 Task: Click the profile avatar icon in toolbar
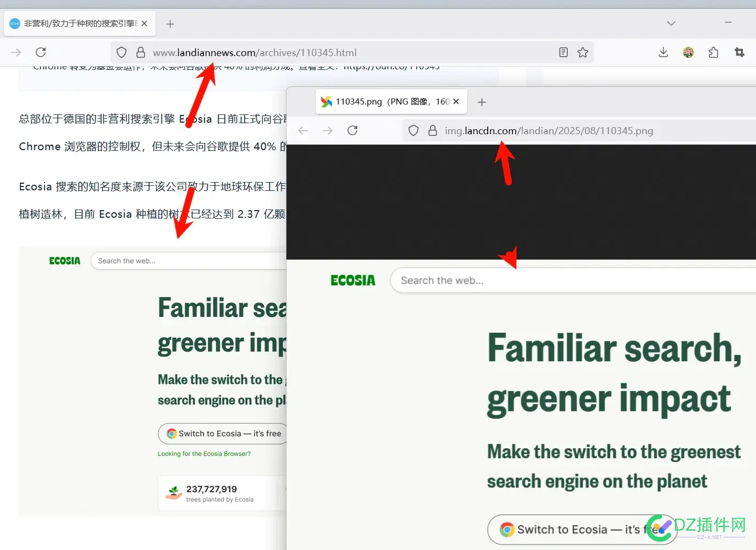(688, 52)
